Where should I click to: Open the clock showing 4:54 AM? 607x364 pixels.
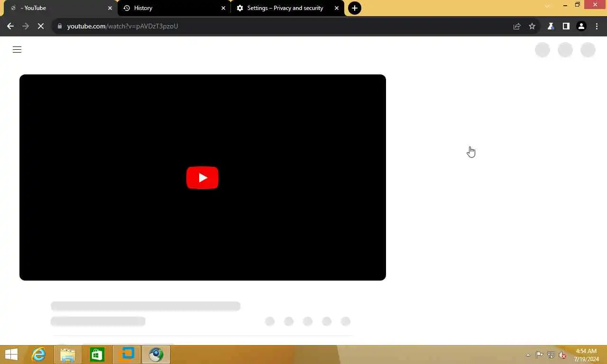(x=586, y=355)
